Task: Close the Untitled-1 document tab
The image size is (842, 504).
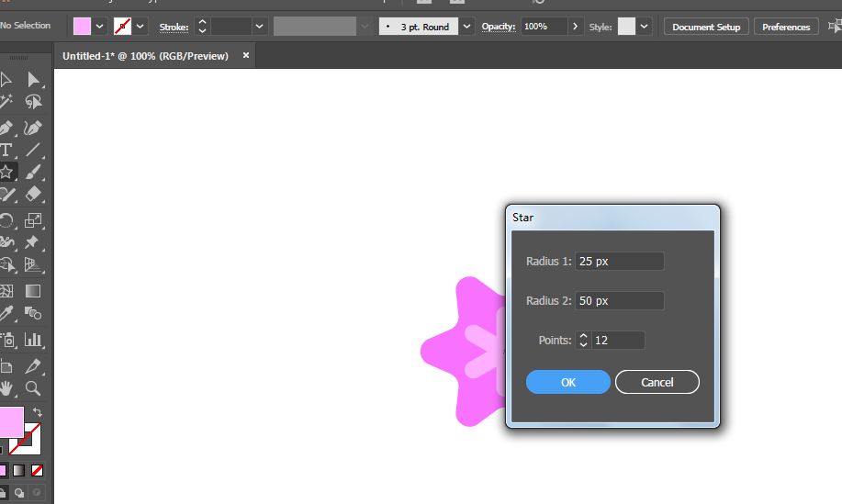Action: 246,55
